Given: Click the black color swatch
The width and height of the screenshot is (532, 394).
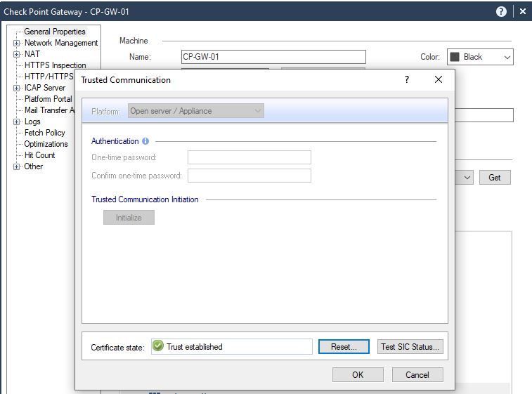Looking at the screenshot, I should click(x=454, y=57).
